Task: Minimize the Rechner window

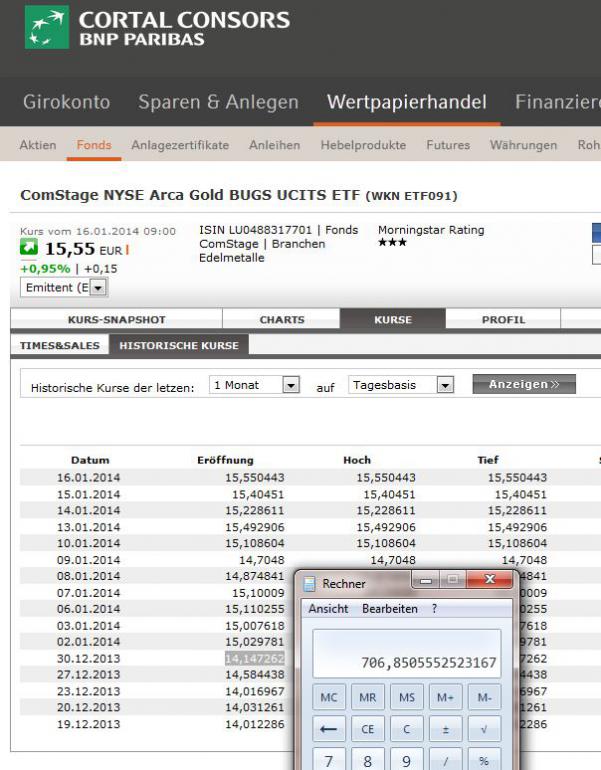Action: [426, 580]
